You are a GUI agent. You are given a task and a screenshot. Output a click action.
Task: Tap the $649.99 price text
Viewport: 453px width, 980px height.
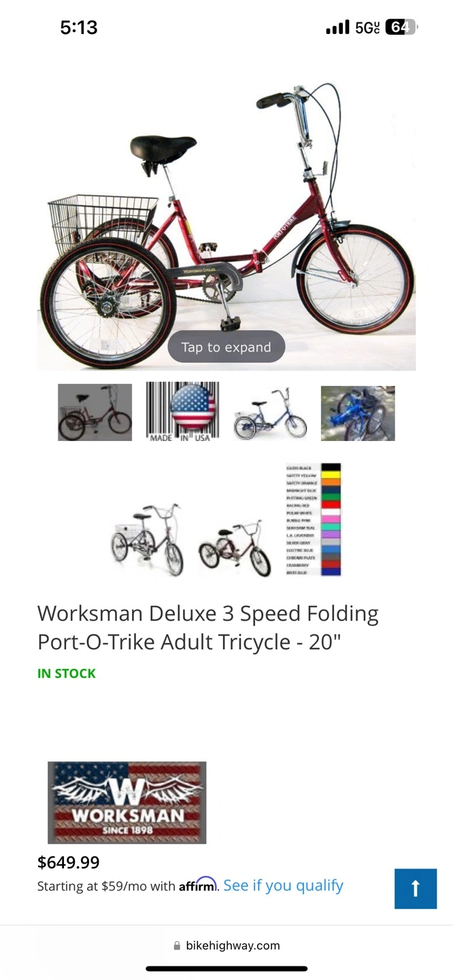coord(69,862)
